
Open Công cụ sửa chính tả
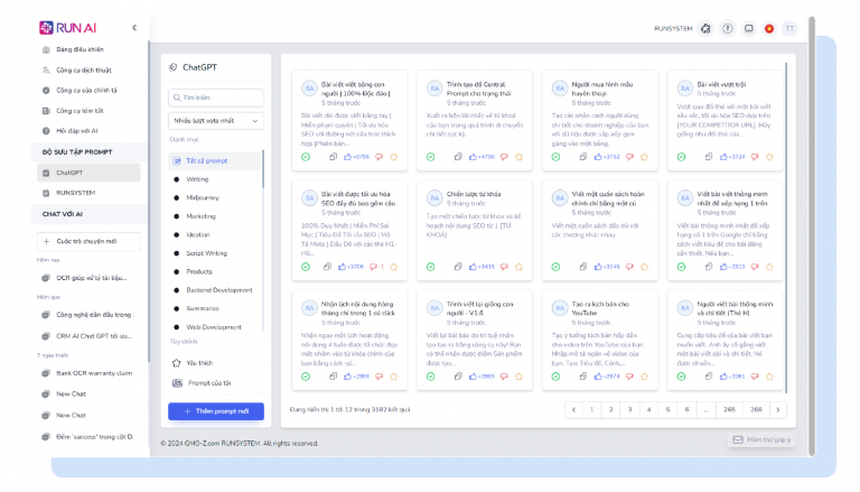[86, 90]
